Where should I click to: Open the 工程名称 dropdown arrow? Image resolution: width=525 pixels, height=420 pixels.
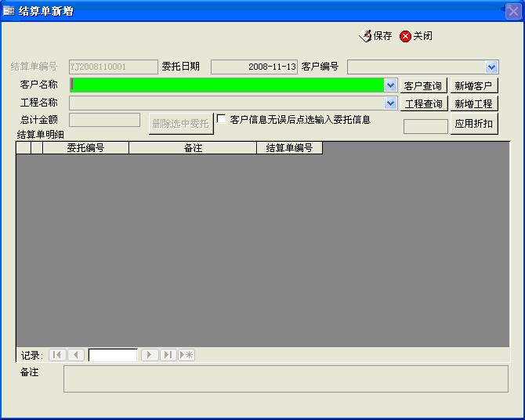[x=390, y=103]
